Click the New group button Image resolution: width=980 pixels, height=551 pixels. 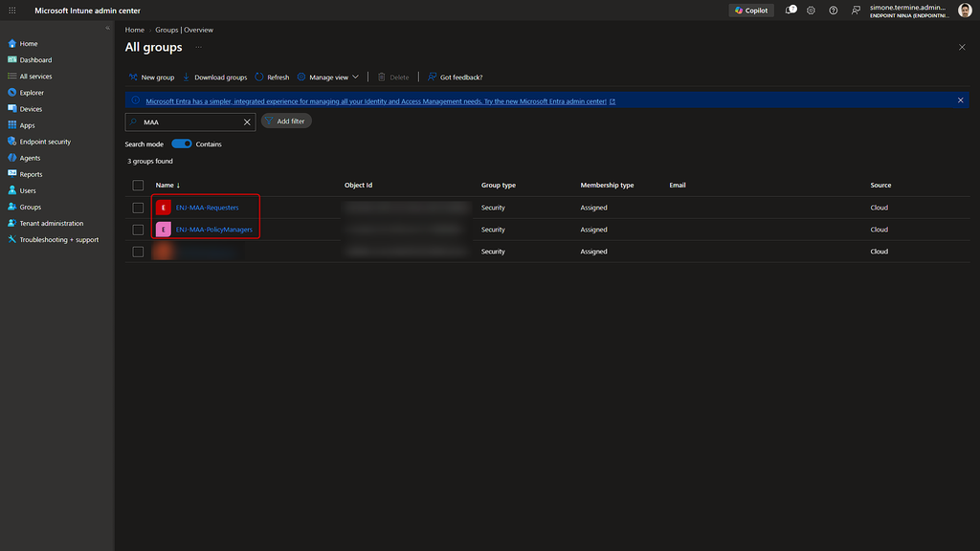(151, 77)
